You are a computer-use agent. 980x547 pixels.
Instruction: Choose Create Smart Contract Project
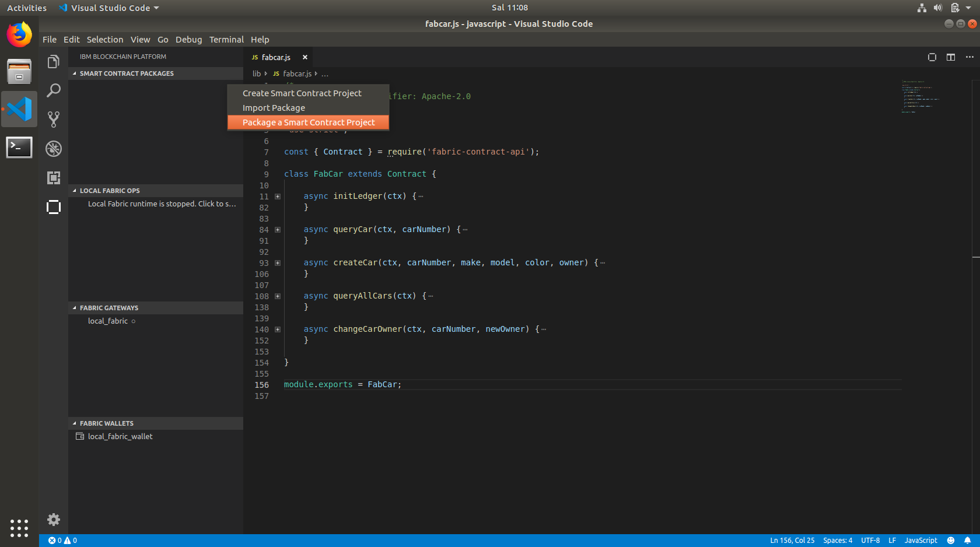tap(308, 93)
